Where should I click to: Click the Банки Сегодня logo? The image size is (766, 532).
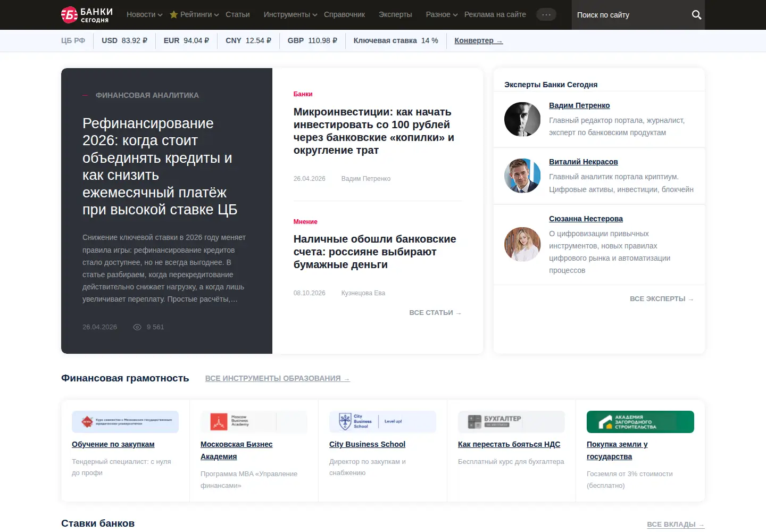click(87, 15)
